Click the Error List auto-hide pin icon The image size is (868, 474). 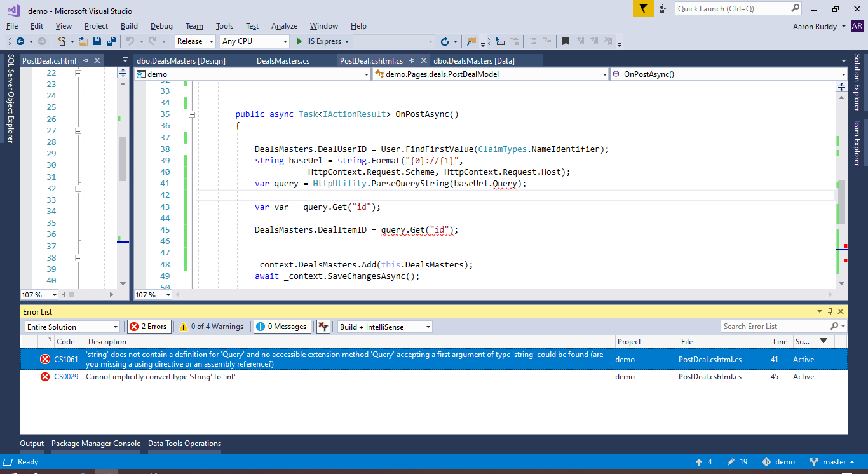[830, 311]
